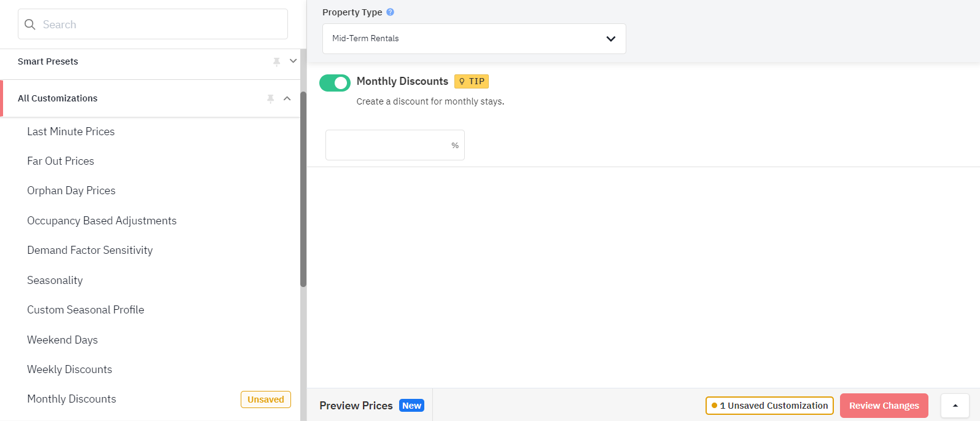Open the Mid-Term Rentals property type dropdown
This screenshot has width=980, height=421.
pyautogui.click(x=474, y=39)
